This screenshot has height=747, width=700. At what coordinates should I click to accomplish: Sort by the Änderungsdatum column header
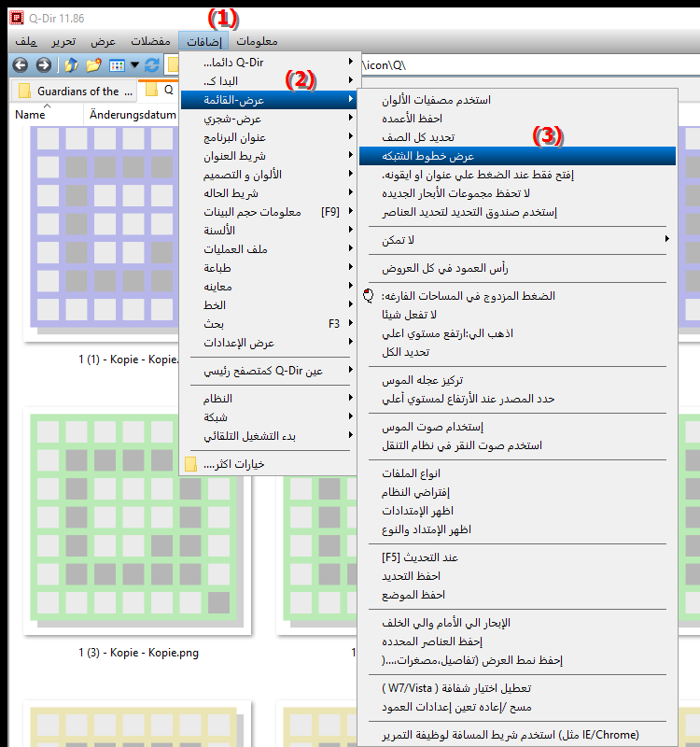(x=133, y=115)
